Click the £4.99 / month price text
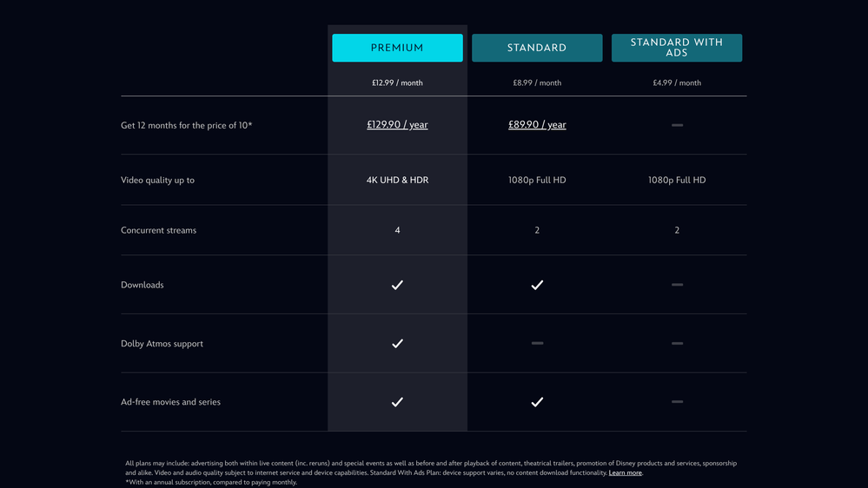This screenshot has width=868, height=488. [677, 83]
